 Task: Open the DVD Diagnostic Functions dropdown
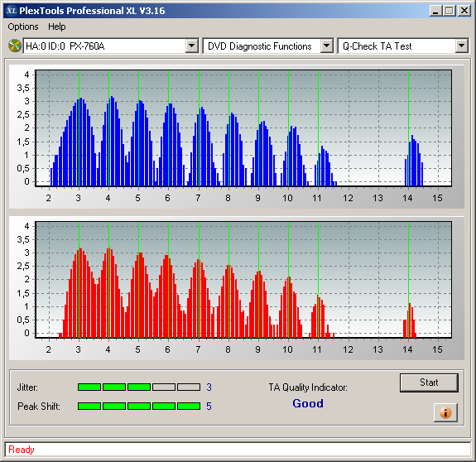pyautogui.click(x=327, y=46)
